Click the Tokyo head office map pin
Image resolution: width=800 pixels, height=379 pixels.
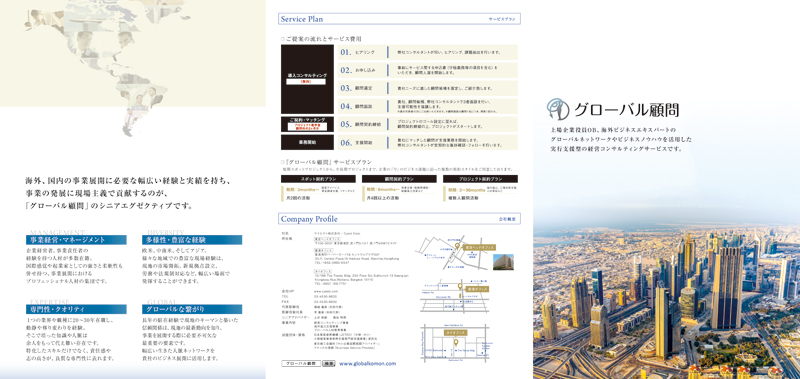point(457,245)
